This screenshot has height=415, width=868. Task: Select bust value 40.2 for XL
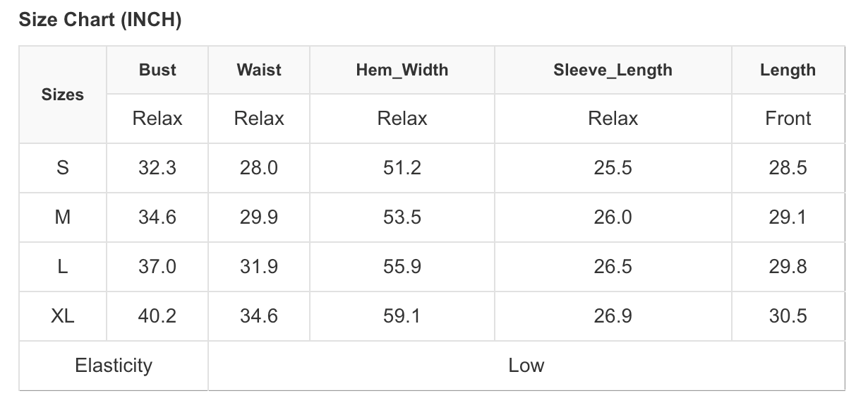(157, 316)
